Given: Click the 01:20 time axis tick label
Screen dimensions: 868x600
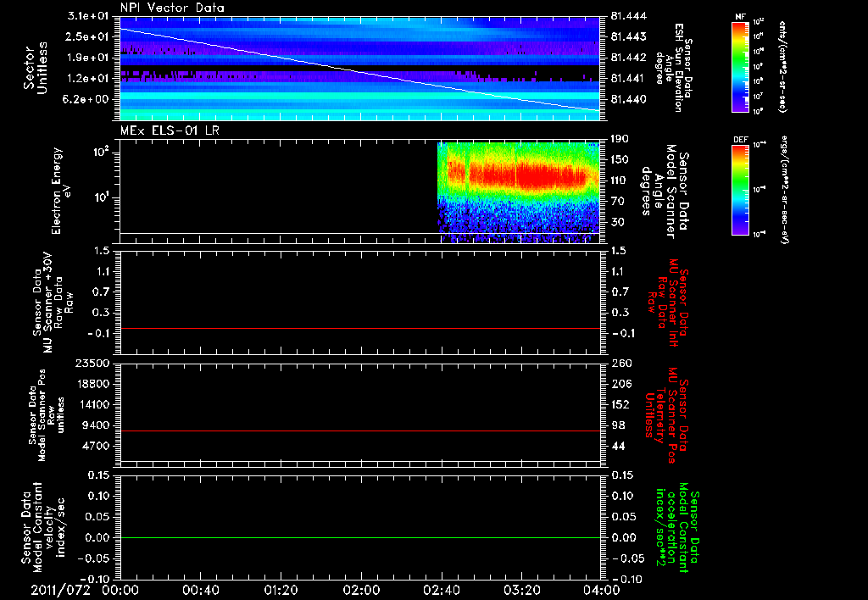Looking at the screenshot, I should [x=280, y=589].
